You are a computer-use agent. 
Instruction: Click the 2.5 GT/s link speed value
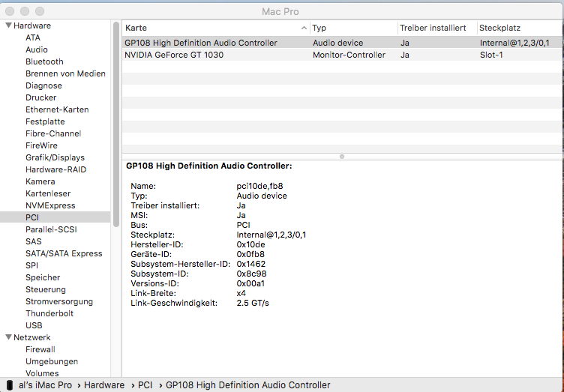[x=253, y=303]
